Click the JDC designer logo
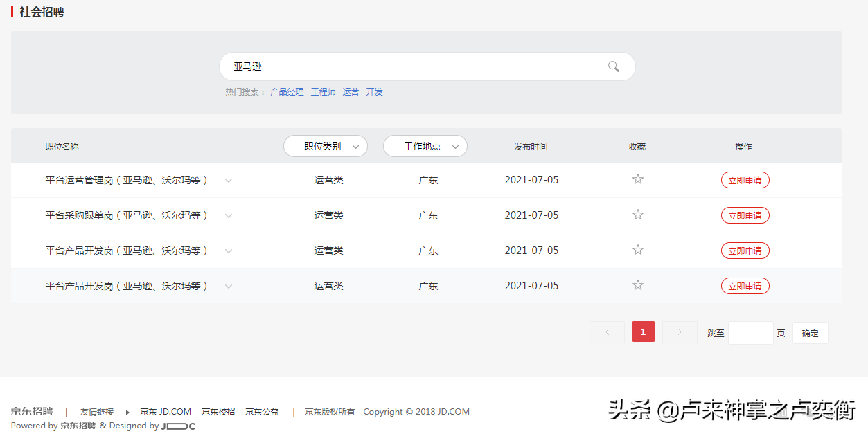 tap(179, 426)
